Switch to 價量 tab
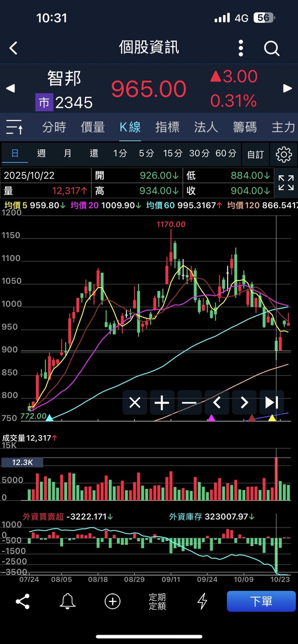This screenshot has height=644, width=298. [93, 127]
